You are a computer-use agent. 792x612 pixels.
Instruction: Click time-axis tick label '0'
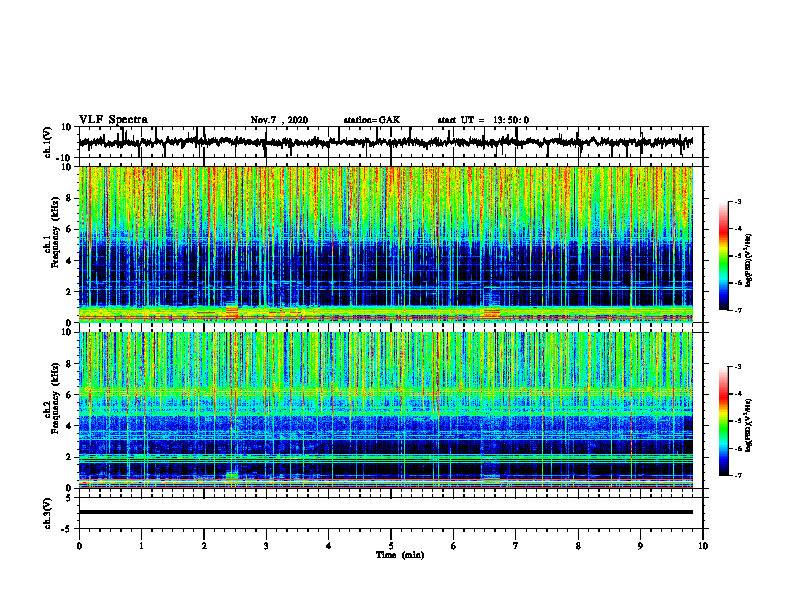(79, 546)
